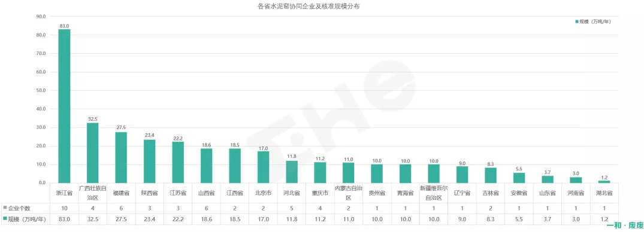Screen dimensions: 644x232
Task: Click the 北京市 bar labeled 17.0
Action: [263, 167]
